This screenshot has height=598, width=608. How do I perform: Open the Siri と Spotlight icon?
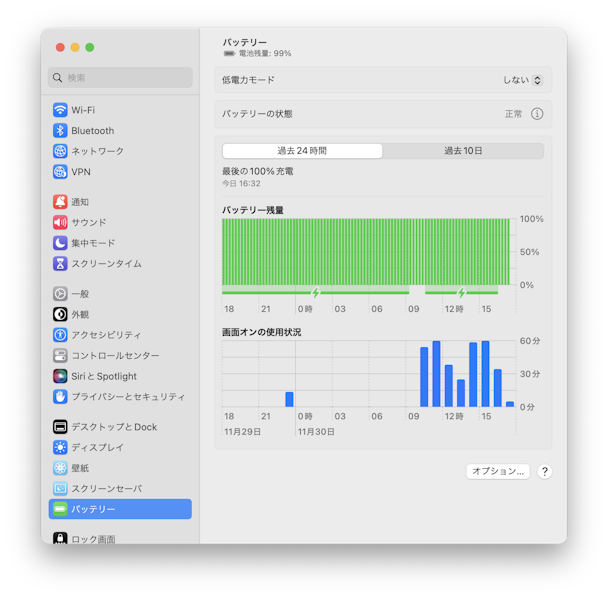60,376
